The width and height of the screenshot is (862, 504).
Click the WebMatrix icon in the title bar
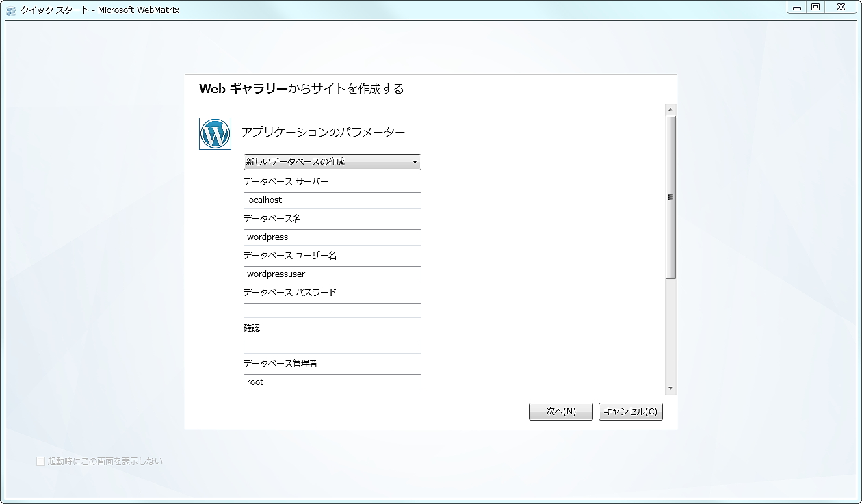[10, 9]
